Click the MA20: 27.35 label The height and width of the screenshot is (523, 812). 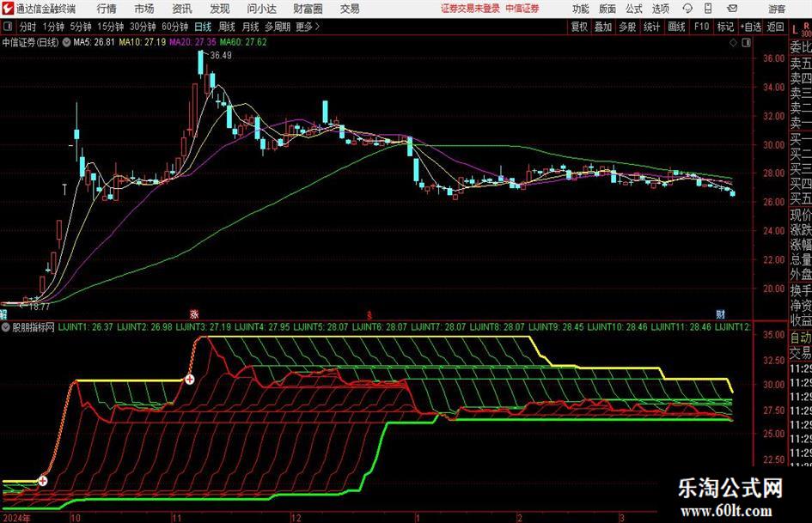[x=192, y=42]
